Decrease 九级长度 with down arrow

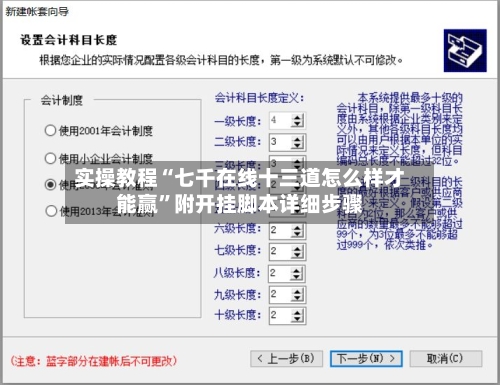(297, 299)
